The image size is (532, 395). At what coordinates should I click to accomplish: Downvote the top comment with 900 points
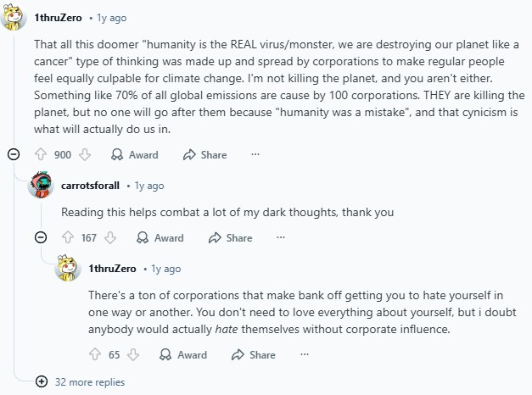[84, 155]
